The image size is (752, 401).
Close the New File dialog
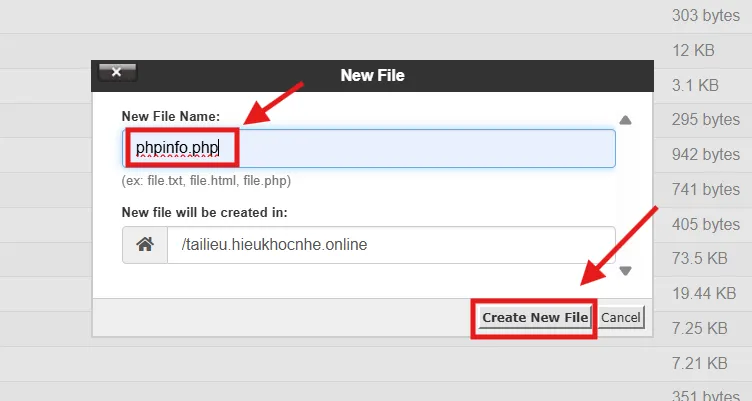[117, 73]
